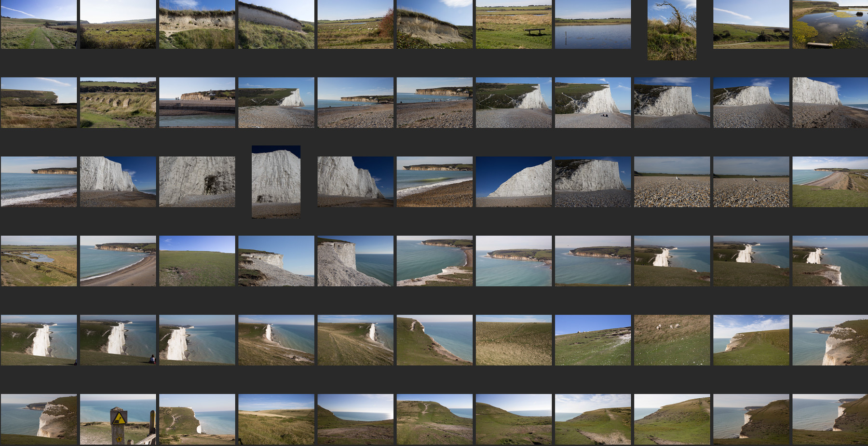Open the meandering river valley photo

pyautogui.click(x=39, y=261)
